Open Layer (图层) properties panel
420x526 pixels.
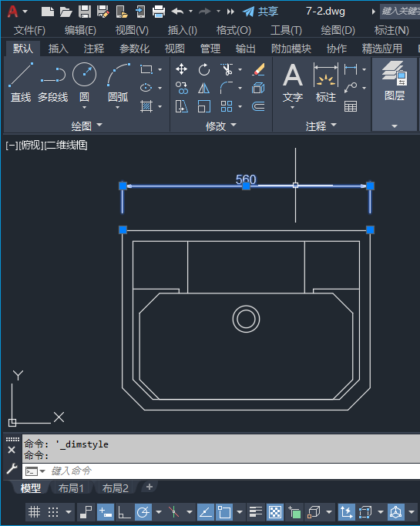point(395,82)
